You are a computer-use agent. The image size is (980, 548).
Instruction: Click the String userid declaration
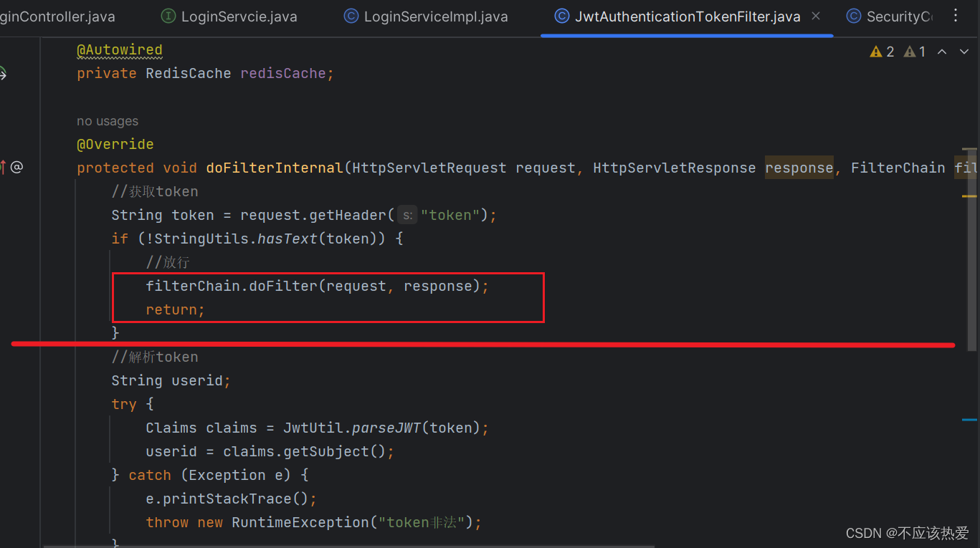(x=171, y=380)
